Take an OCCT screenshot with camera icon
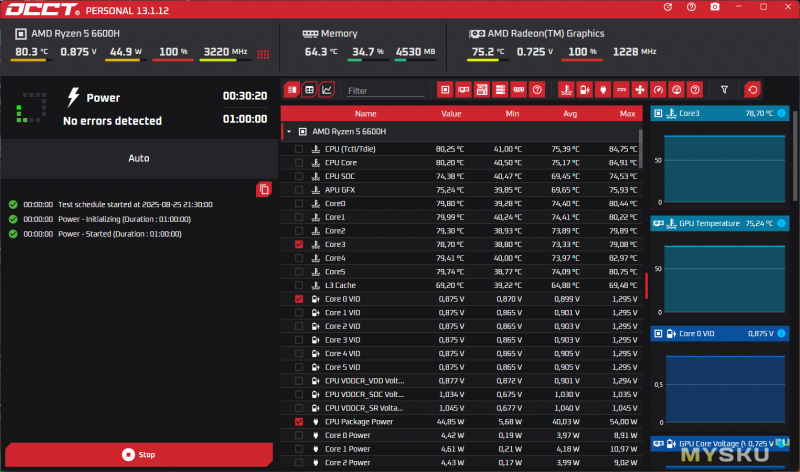Image resolution: width=800 pixels, height=472 pixels. tap(715, 7)
